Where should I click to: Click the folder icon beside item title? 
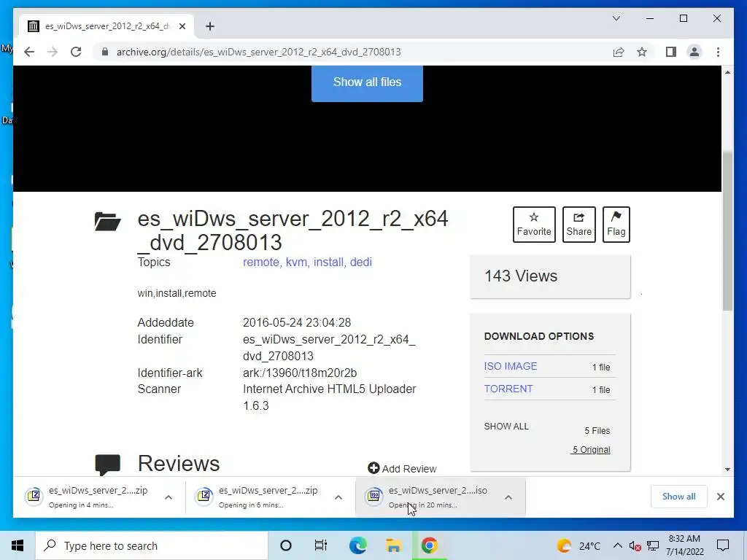coord(108,222)
